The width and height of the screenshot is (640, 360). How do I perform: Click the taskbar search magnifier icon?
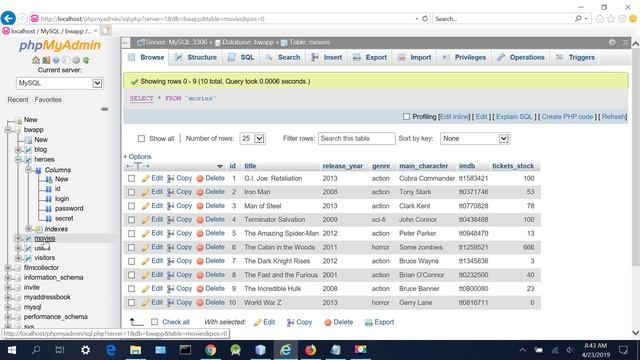[36, 350]
